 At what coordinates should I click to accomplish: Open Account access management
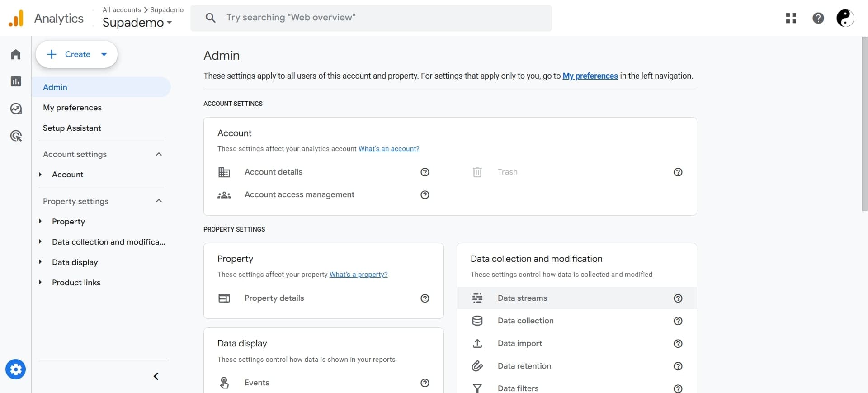[299, 195]
